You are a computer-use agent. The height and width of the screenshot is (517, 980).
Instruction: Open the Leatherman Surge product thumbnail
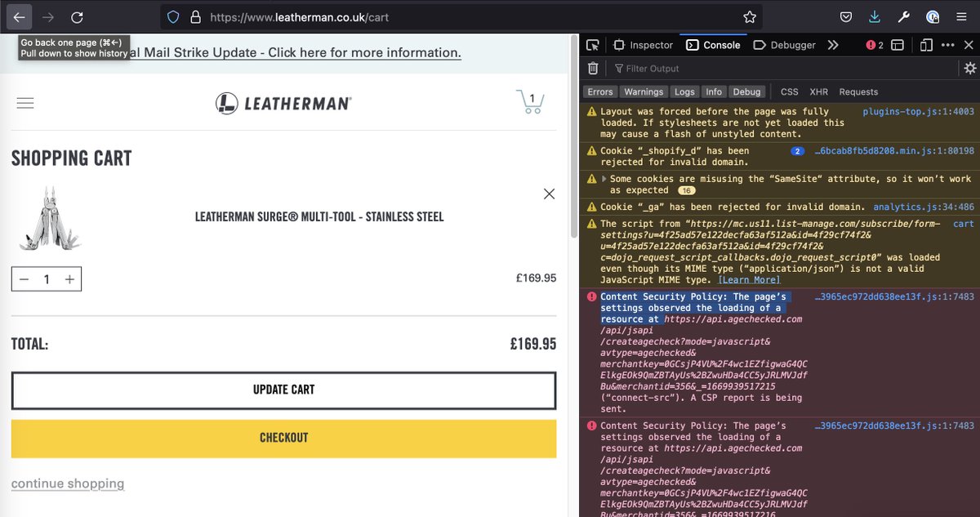click(48, 217)
